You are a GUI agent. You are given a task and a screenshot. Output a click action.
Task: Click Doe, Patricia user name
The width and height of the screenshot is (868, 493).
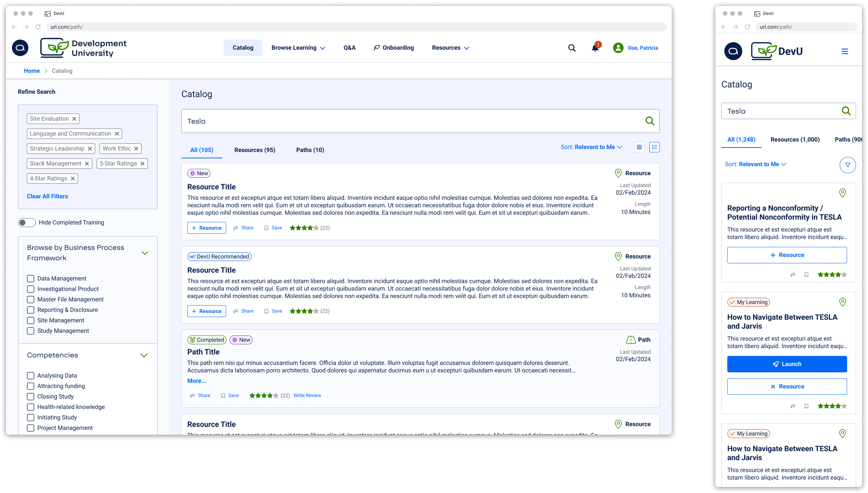pos(643,48)
